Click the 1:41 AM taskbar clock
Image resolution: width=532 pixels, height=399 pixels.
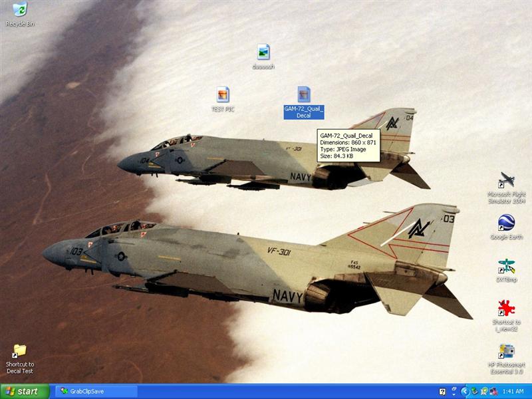tap(513, 392)
